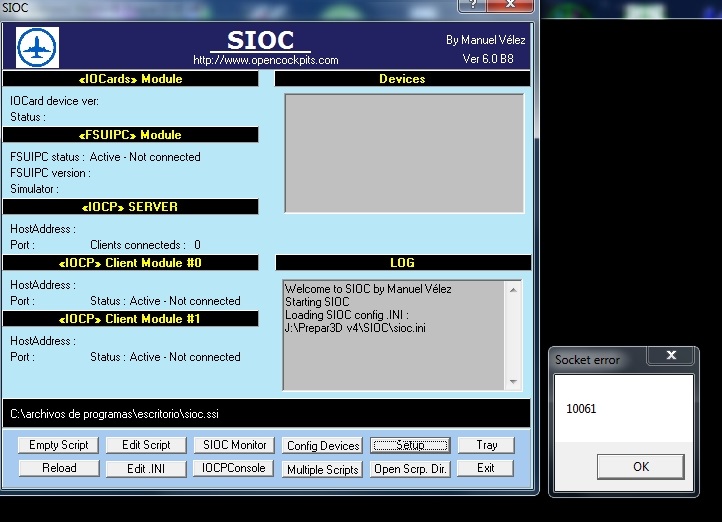
Task: Reload the SIOC script
Action: point(59,468)
